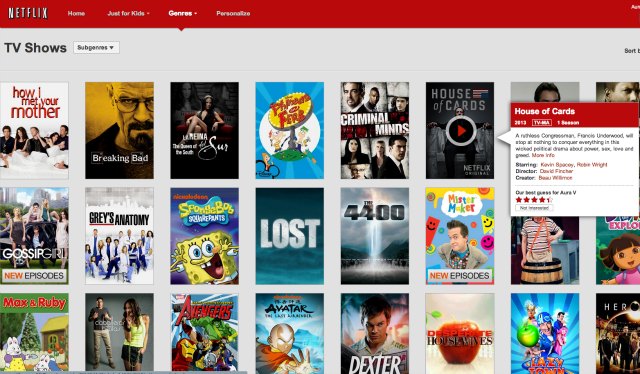The height and width of the screenshot is (374, 640).
Task: Open La Reina del Sur poster
Action: 204,131
